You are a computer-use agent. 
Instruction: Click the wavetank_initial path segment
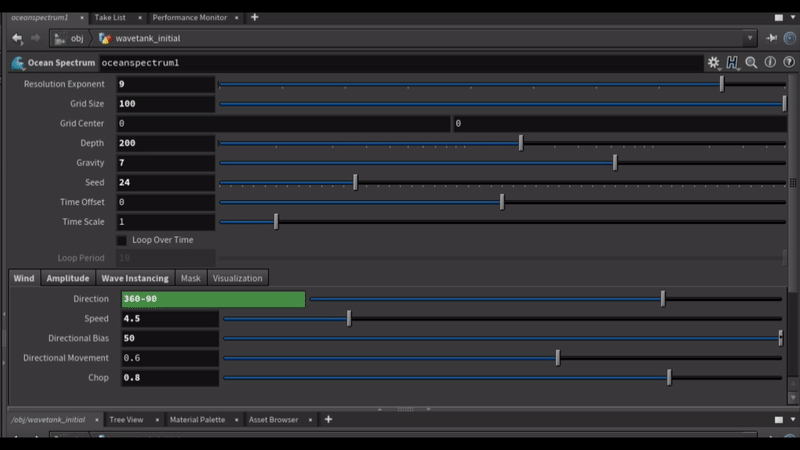click(x=147, y=38)
